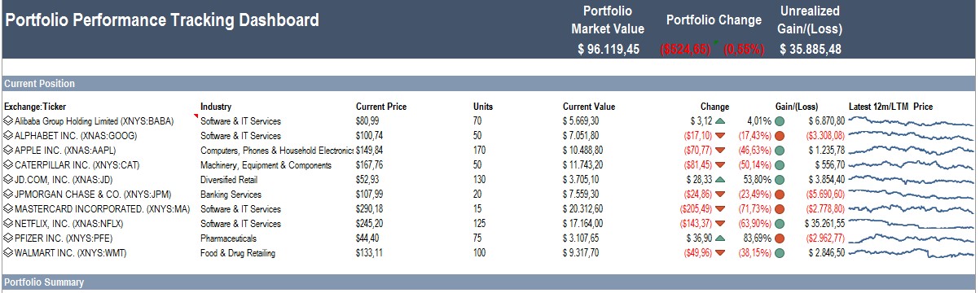The image size is (980, 293).
Task: Click the stock icon next to APPLE INC.
Action: tap(8, 151)
